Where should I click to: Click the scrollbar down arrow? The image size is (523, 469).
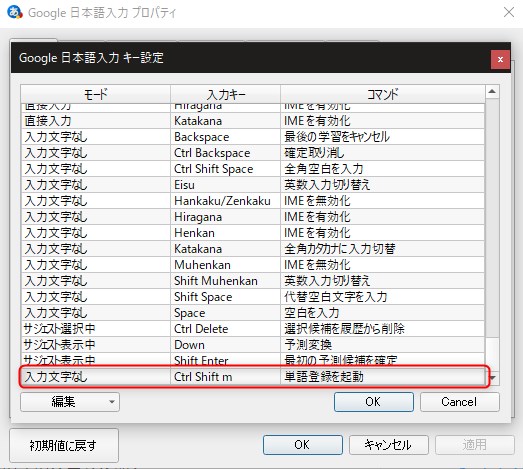click(492, 378)
